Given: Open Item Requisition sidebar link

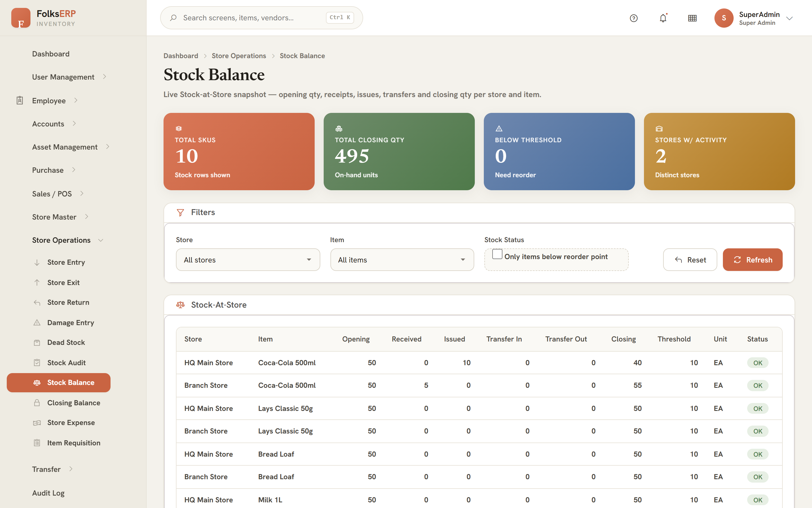Looking at the screenshot, I should 74,443.
